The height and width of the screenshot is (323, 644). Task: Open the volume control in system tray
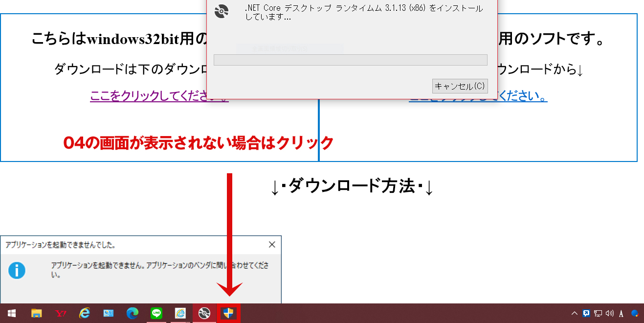[x=609, y=313]
